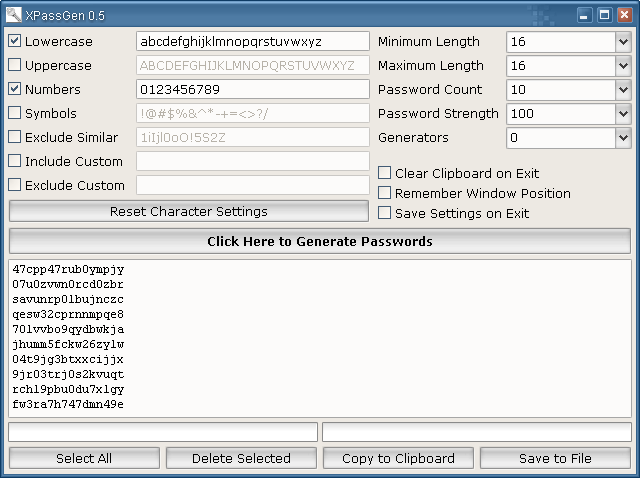The width and height of the screenshot is (640, 478).
Task: Click the Copy to Clipboard button
Action: coord(398,458)
